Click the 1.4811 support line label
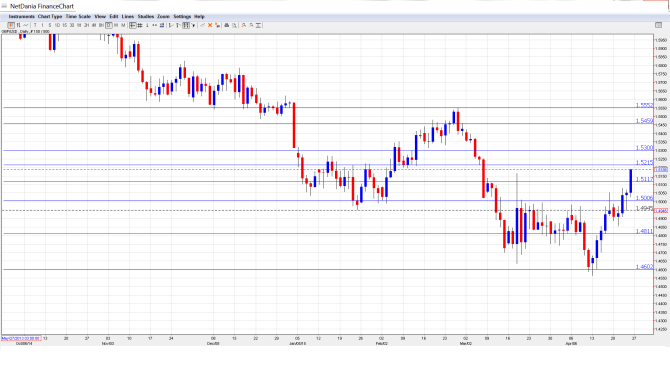This screenshot has width=670, height=377. pos(644,231)
